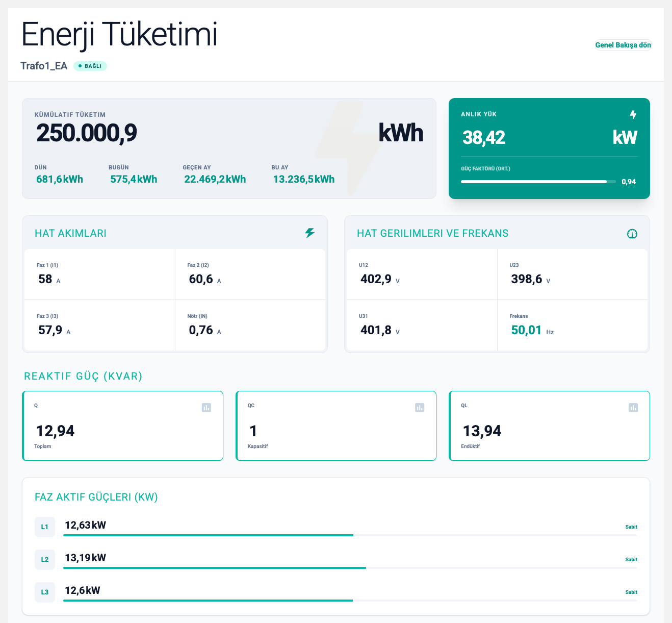This screenshot has height=623, width=672.
Task: Click the Enerji Tüketimi page title
Action: coord(119,36)
